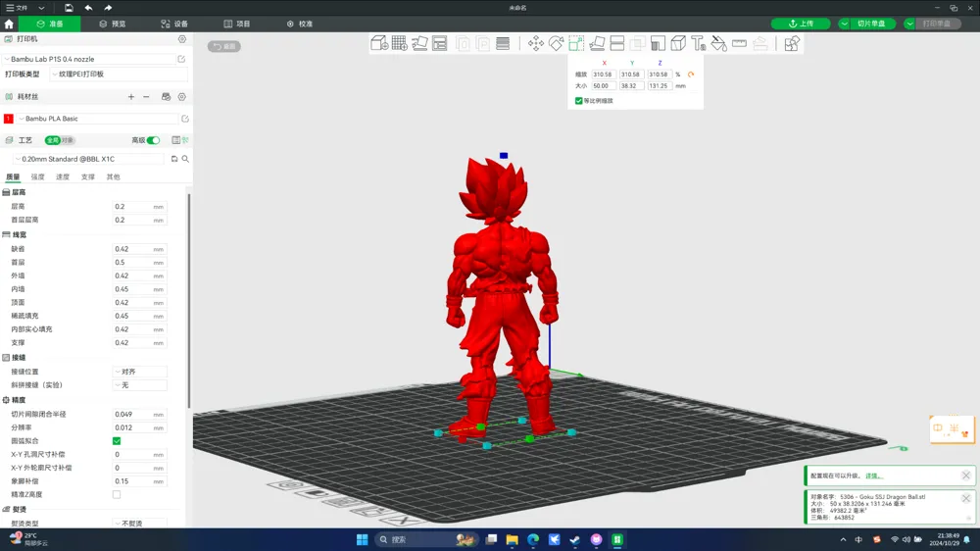Open dropdown arrow beside 切片单盘 button
The height and width of the screenshot is (551, 980).
tap(845, 24)
